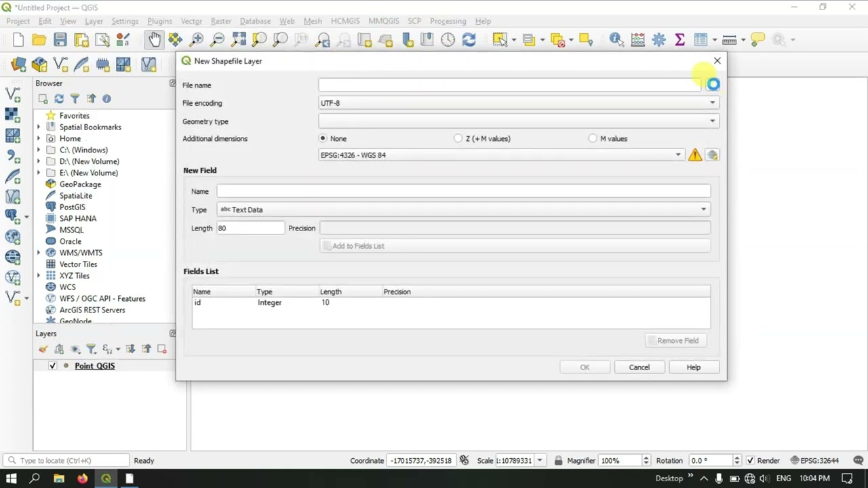The width and height of the screenshot is (868, 488).
Task: Open the Temporal Controller clock icon
Action: point(448,40)
